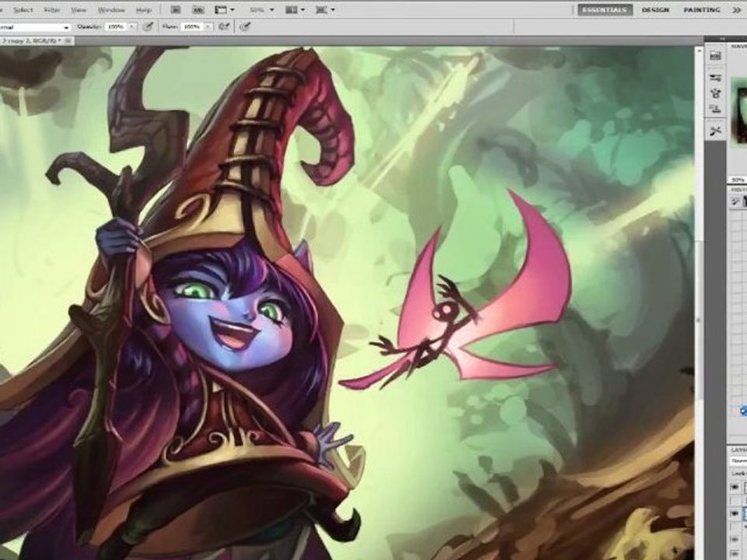
Task: Launch Bridge from the application bar
Action: (176, 9)
